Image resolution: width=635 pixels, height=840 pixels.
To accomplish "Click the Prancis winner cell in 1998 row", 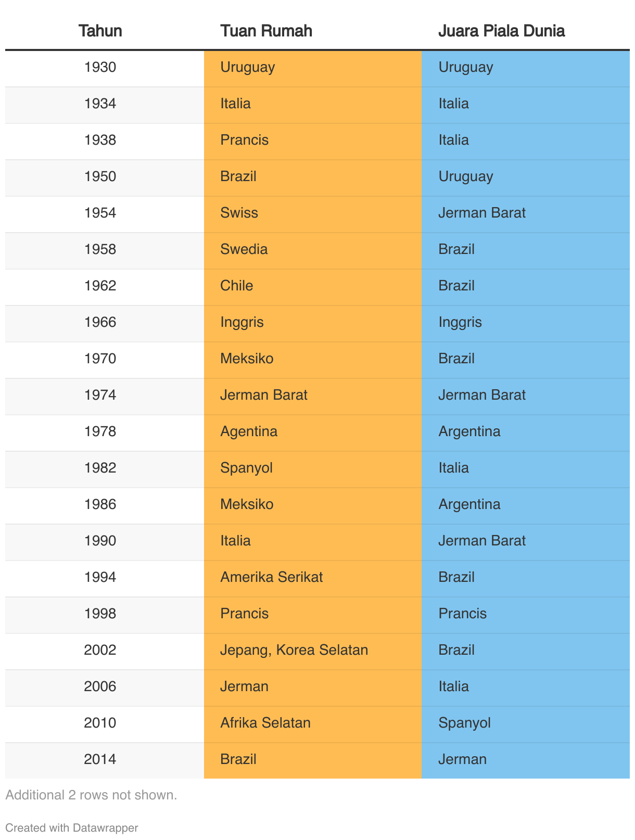I will [x=526, y=614].
